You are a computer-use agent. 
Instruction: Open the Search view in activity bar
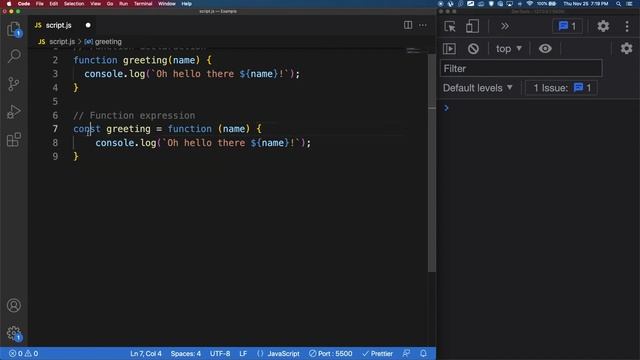pos(14,56)
